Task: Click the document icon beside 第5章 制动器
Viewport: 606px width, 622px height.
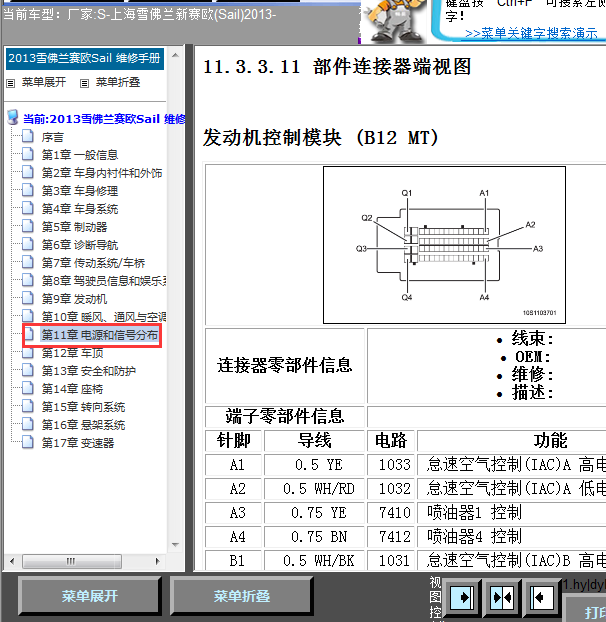Action: [x=28, y=226]
